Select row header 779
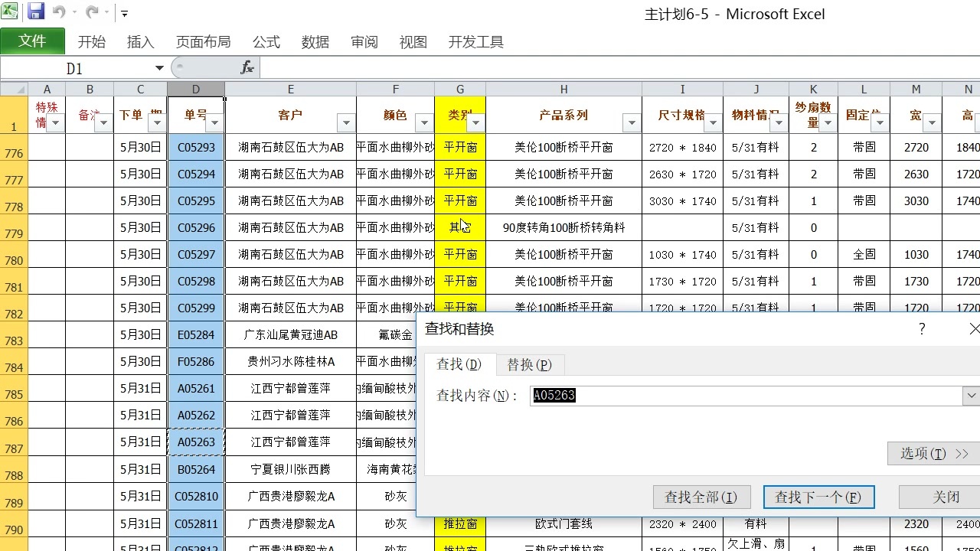The width and height of the screenshot is (980, 551). pyautogui.click(x=14, y=228)
